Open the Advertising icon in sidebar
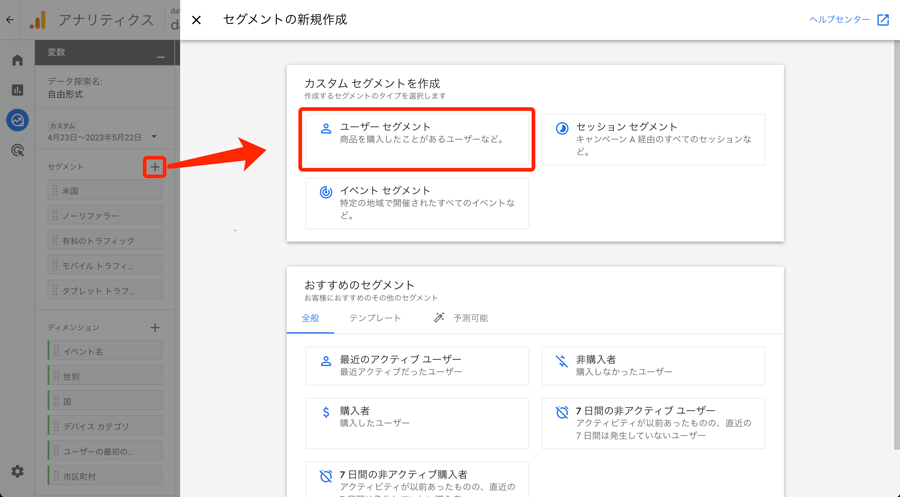900x497 pixels. [x=17, y=150]
